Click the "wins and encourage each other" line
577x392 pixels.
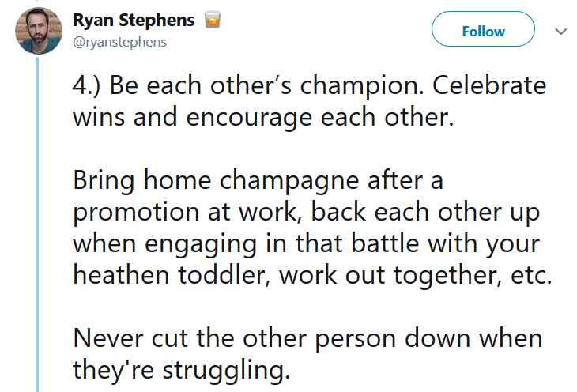[x=263, y=118]
